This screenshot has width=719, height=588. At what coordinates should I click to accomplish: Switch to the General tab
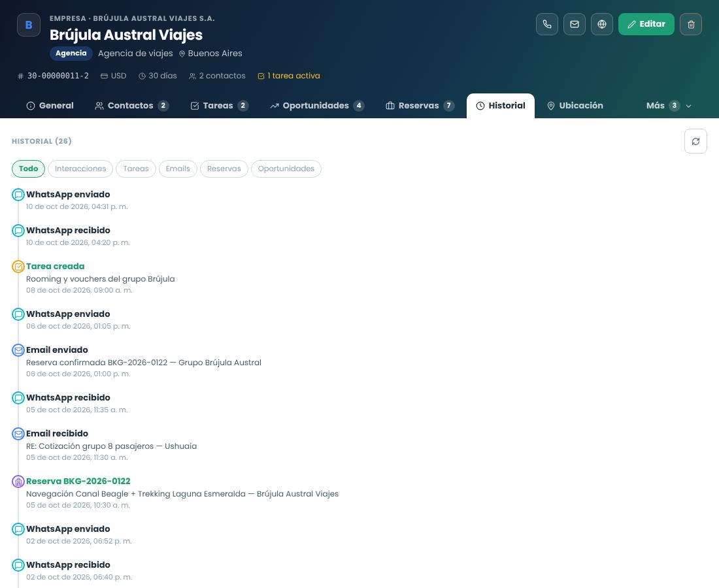50,106
